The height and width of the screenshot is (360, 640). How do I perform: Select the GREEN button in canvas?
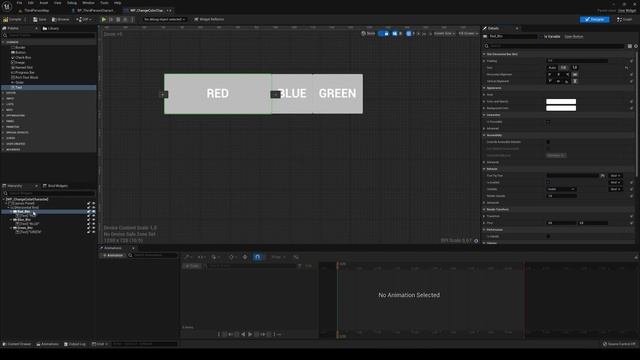pyautogui.click(x=338, y=94)
